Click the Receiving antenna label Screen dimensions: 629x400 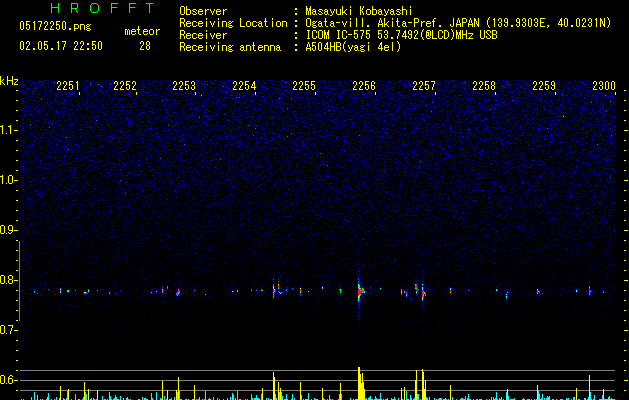pos(230,47)
